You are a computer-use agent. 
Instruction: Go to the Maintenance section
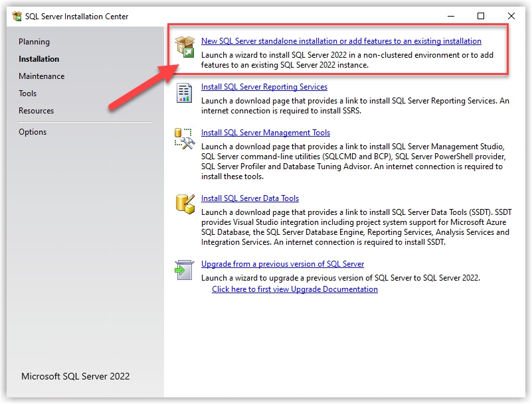point(41,76)
